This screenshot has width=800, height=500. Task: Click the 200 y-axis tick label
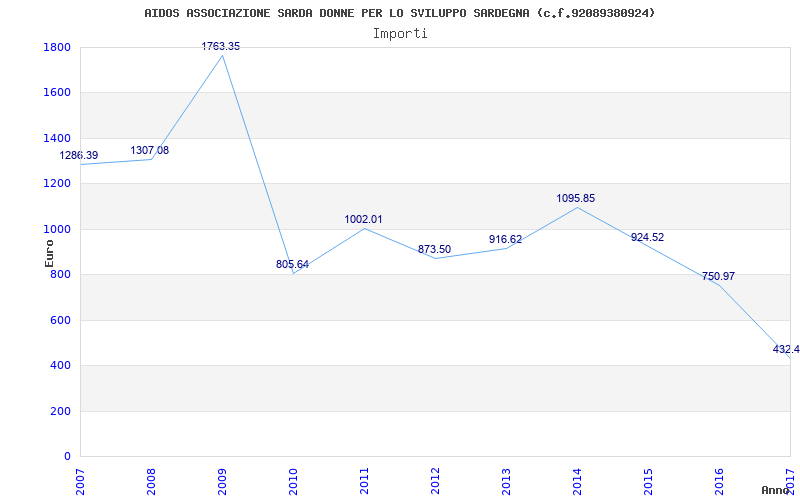60,411
